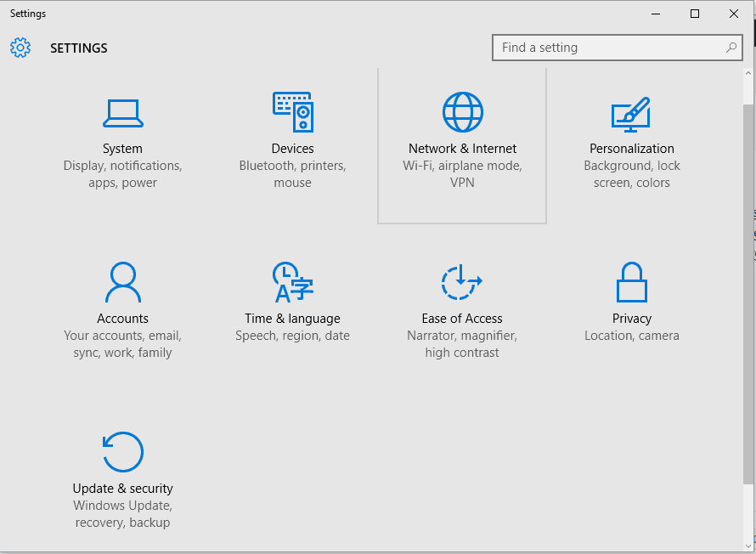Click the Time & language label
Image resolution: width=756 pixels, height=554 pixels.
tap(293, 319)
